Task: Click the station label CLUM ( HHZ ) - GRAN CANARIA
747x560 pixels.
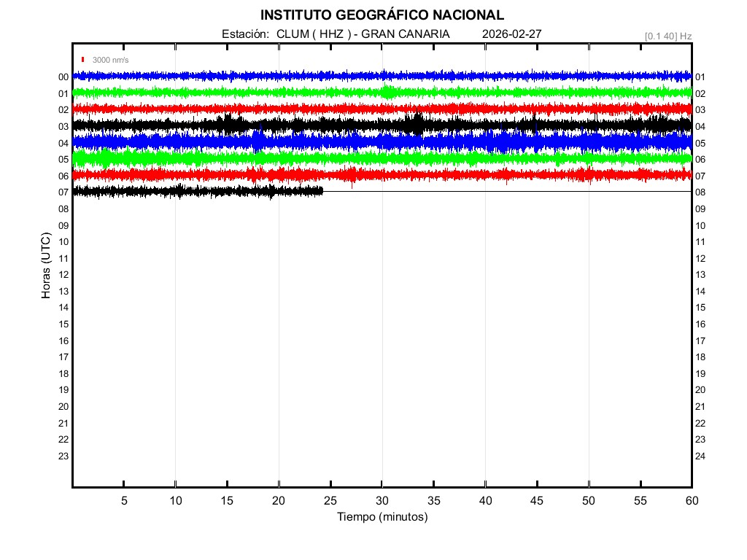Action: 363,34
